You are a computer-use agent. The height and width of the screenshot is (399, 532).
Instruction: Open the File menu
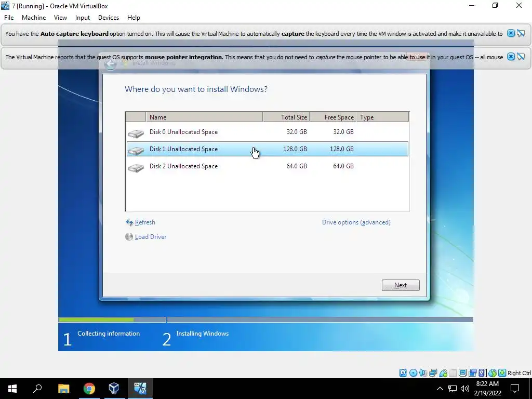point(9,18)
